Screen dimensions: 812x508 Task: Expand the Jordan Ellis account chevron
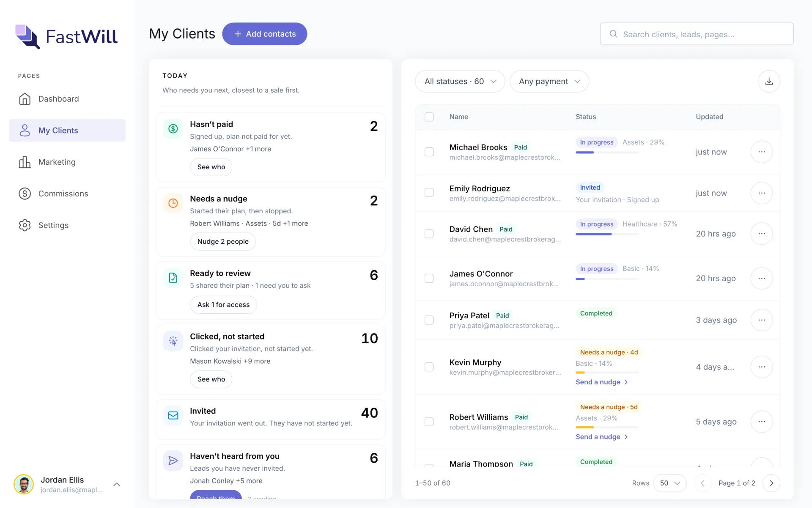[117, 484]
